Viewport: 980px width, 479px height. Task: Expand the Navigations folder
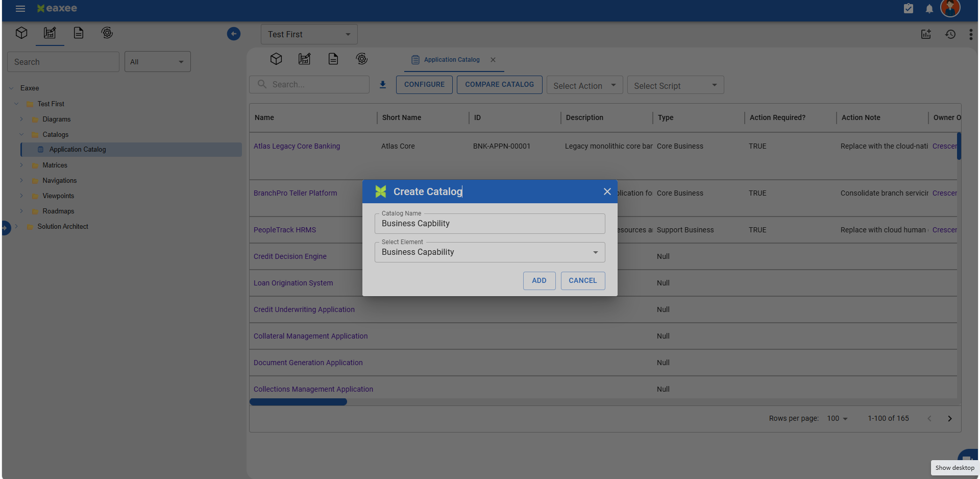click(x=21, y=180)
